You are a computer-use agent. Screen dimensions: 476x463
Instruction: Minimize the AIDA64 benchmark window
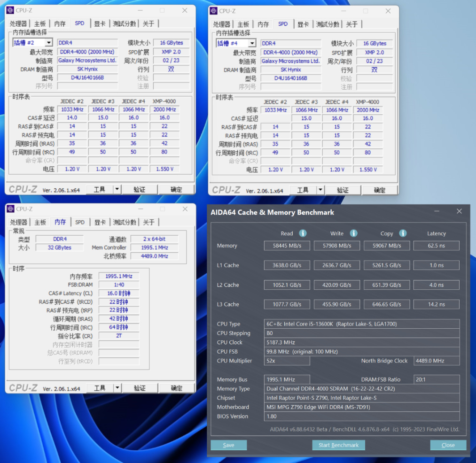pos(437,211)
